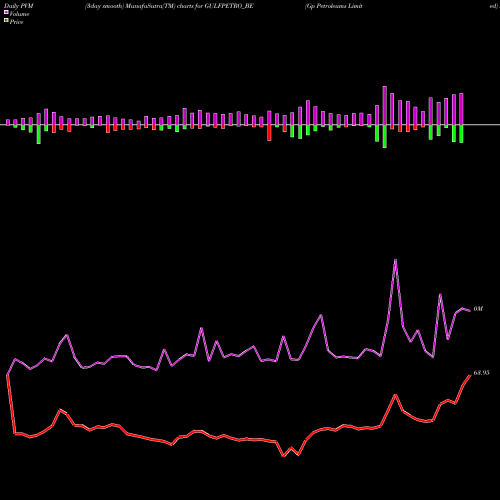Click the green-red Price legend swatch

(x=6, y=21)
